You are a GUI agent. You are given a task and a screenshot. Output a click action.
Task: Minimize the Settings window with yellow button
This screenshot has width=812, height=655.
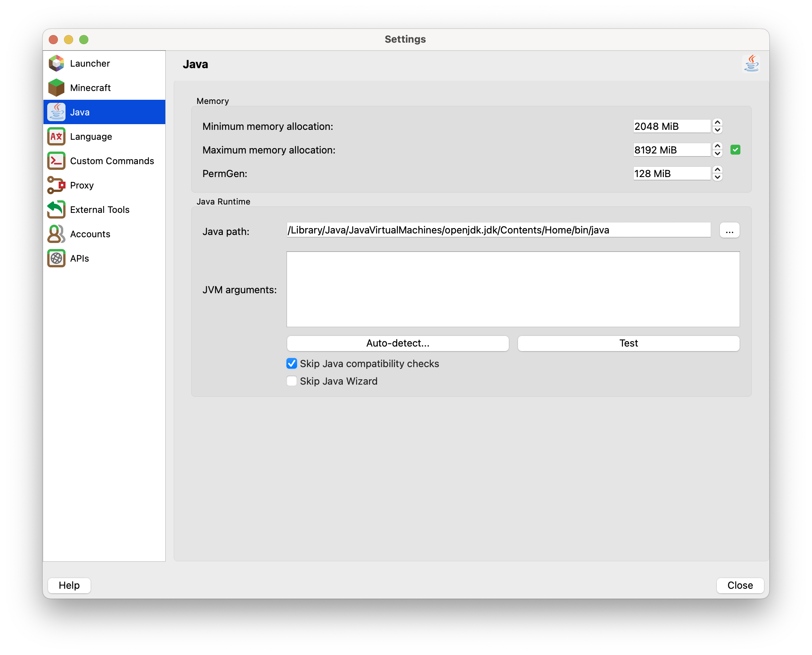[69, 40]
